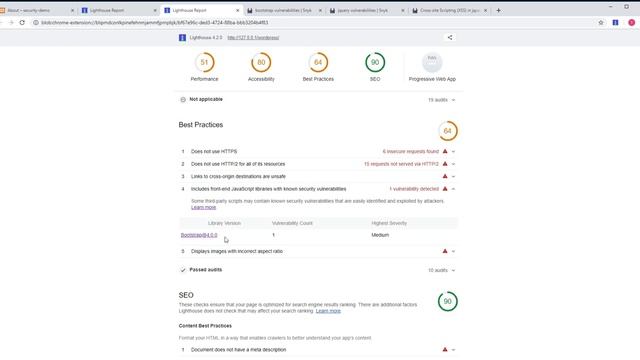The image size is (640, 360).
Task: Jump to SEO score gauge in top row
Action: click(375, 62)
